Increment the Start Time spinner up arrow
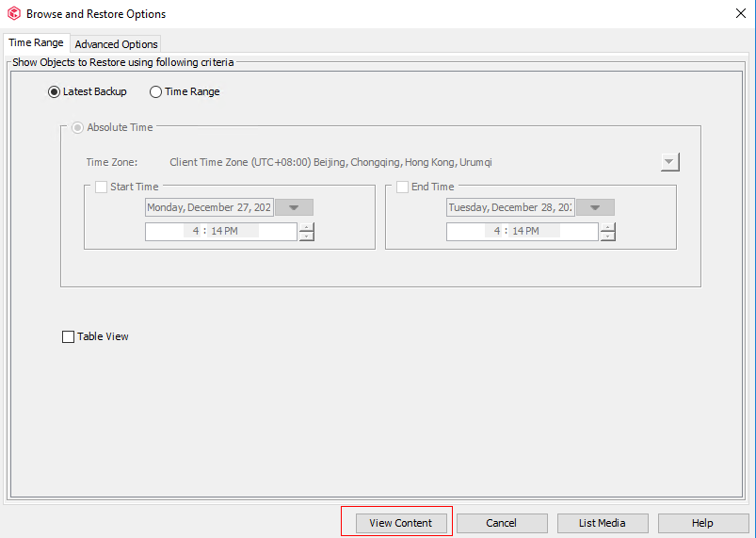Viewport: 756px width, 538px height. point(306,227)
